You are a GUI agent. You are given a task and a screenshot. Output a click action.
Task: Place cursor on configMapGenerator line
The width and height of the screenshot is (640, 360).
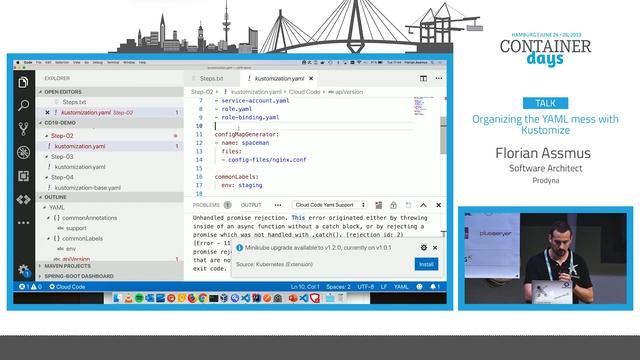pyautogui.click(x=247, y=134)
